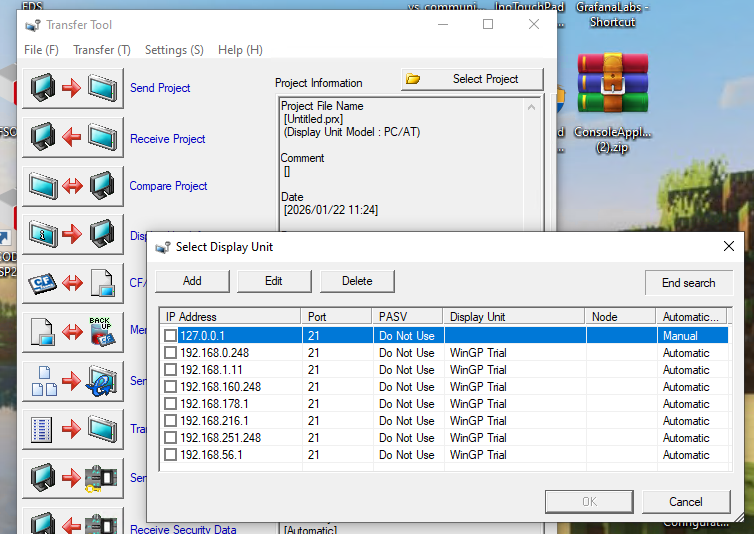Click the Receive Security Data icon
The height and width of the screenshot is (534, 754).
[x=74, y=525]
